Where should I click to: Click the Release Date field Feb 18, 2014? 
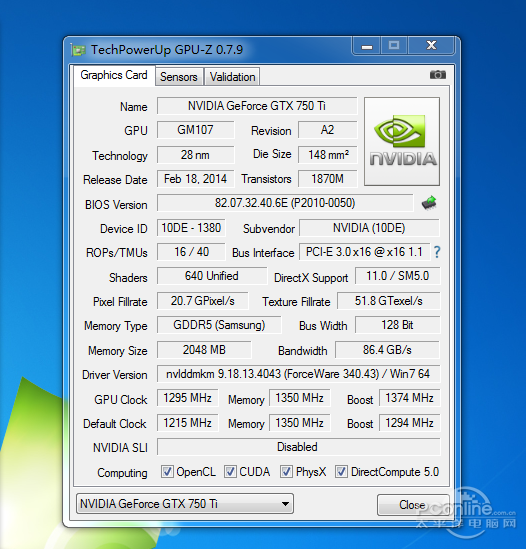(195, 179)
